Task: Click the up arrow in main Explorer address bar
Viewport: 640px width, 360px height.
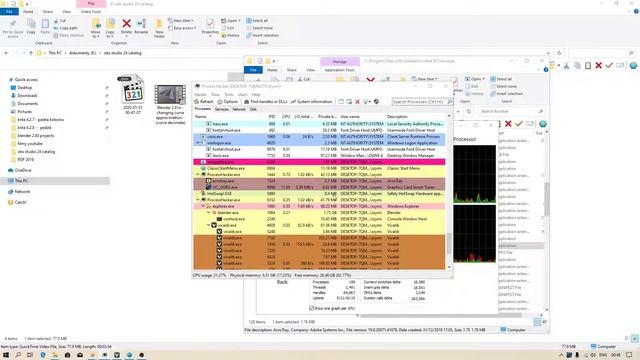Action: (x=31, y=53)
